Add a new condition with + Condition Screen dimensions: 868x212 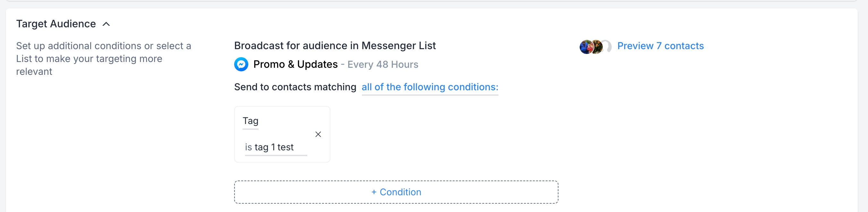(x=396, y=192)
